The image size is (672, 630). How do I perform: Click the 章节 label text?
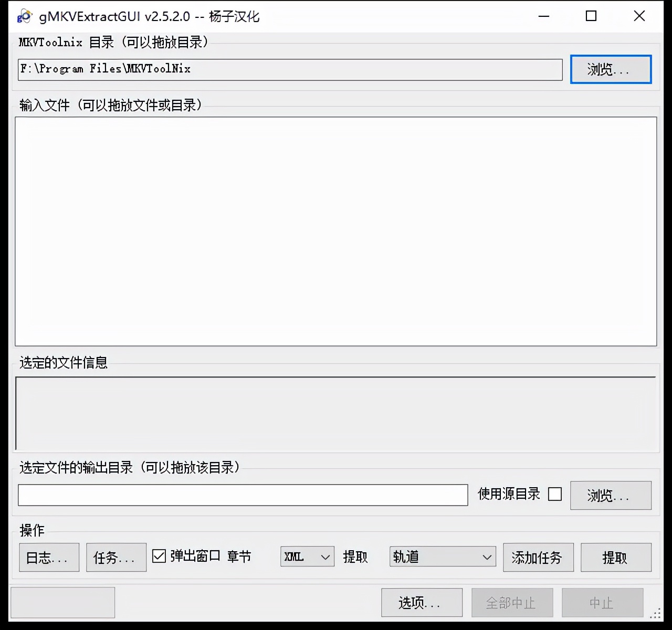pyautogui.click(x=239, y=556)
